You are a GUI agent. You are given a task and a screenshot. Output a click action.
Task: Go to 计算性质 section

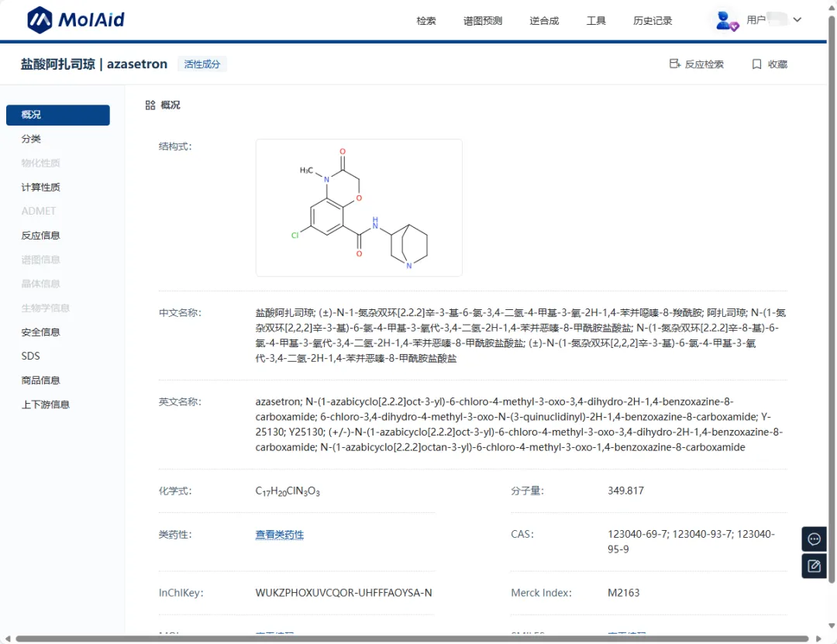(x=40, y=187)
